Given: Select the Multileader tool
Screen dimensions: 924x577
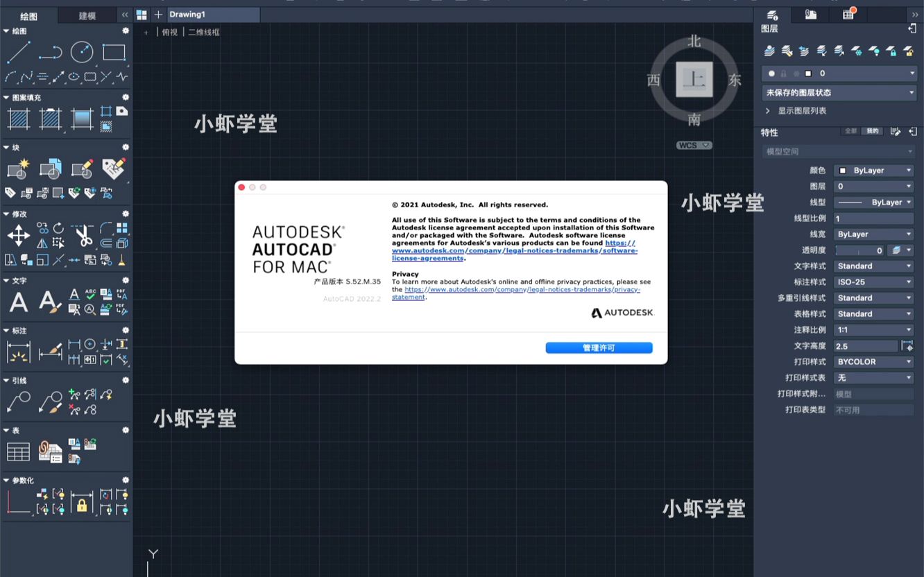Looking at the screenshot, I should (x=18, y=402).
